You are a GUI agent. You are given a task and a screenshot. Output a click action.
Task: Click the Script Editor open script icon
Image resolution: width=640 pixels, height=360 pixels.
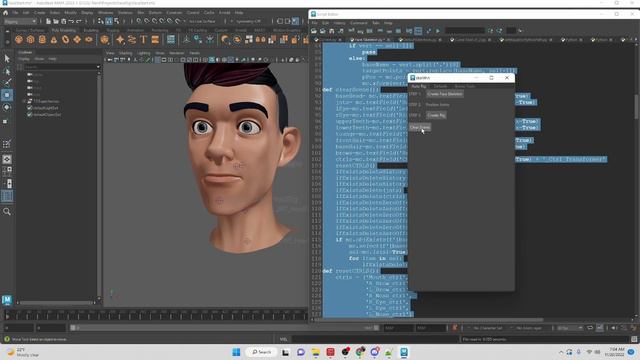[314, 31]
